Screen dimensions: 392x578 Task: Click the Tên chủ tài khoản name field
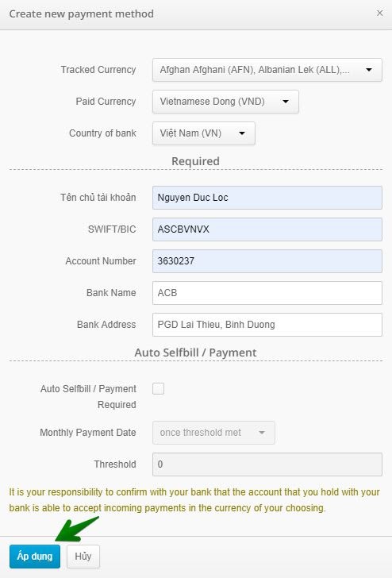tap(267, 198)
